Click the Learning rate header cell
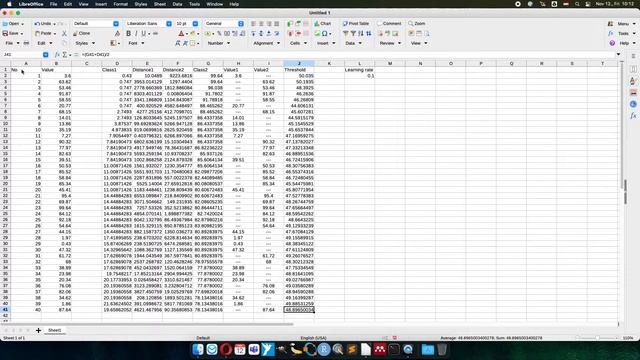 coord(359,70)
